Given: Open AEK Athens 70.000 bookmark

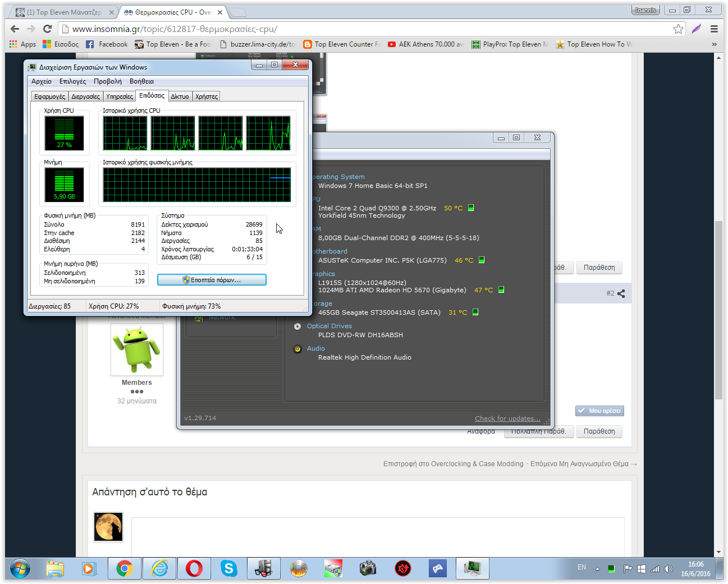Looking at the screenshot, I should pyautogui.click(x=425, y=44).
